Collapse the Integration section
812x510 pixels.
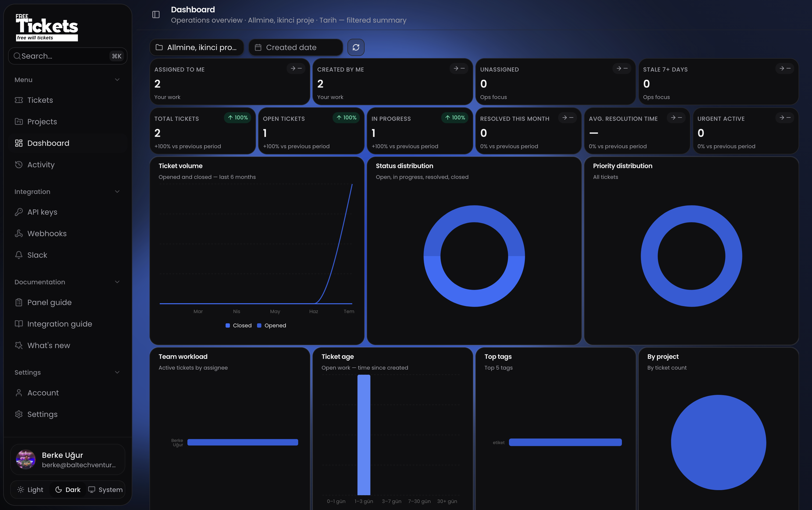[x=117, y=192]
